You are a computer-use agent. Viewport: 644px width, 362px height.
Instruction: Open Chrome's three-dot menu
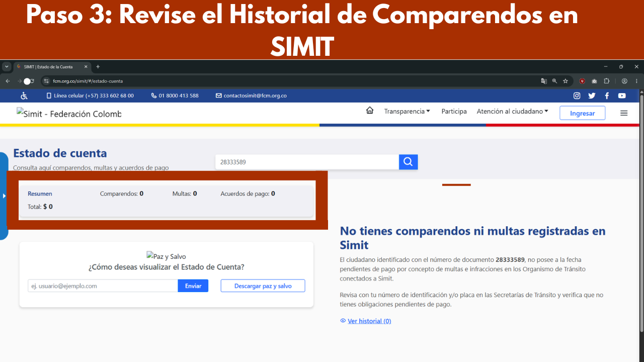point(636,81)
